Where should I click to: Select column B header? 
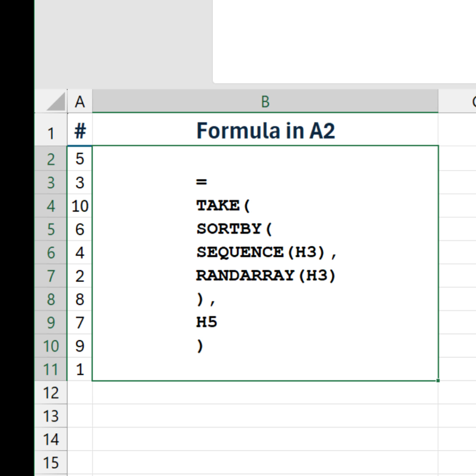coord(265,102)
